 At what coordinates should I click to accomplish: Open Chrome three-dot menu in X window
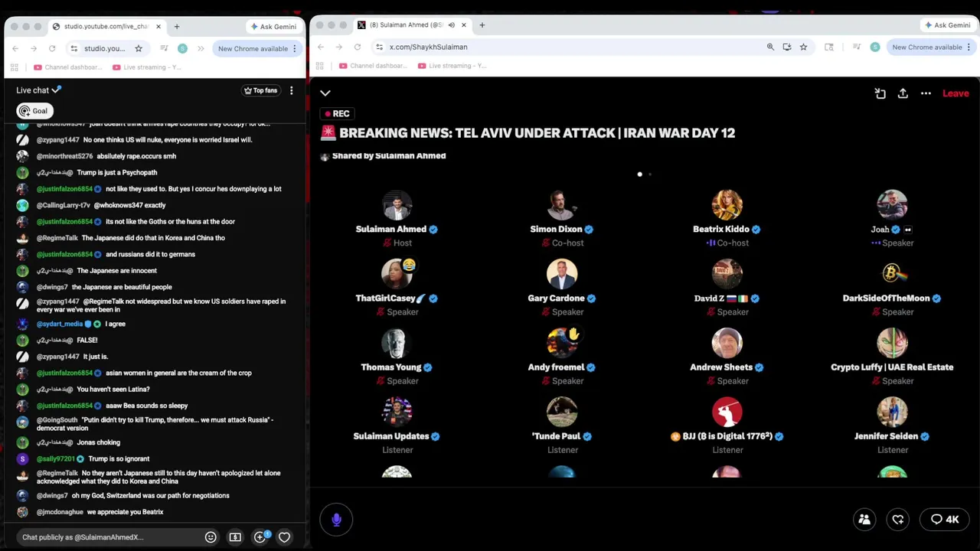(970, 47)
